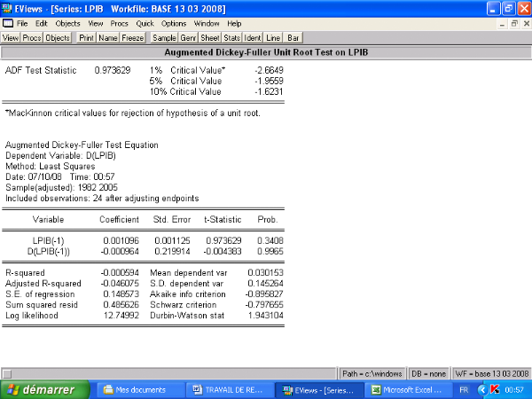Click the 00:57 system tray clock

point(514,390)
